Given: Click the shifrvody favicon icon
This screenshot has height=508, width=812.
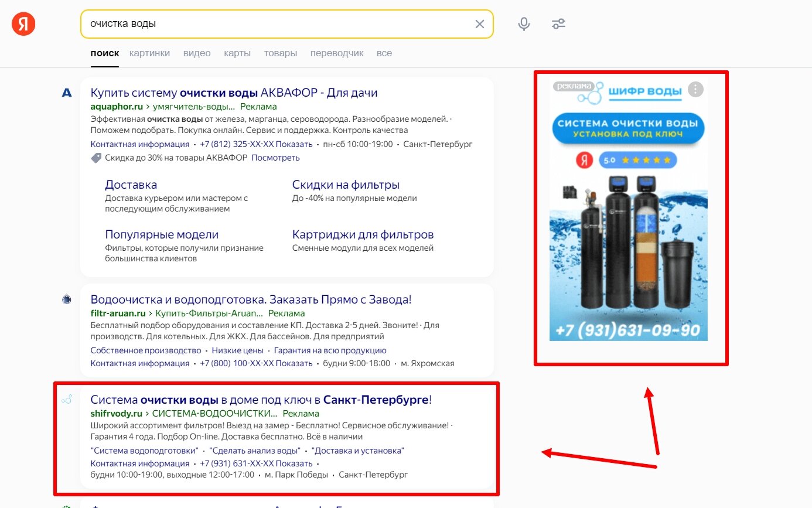Looking at the screenshot, I should [67, 400].
